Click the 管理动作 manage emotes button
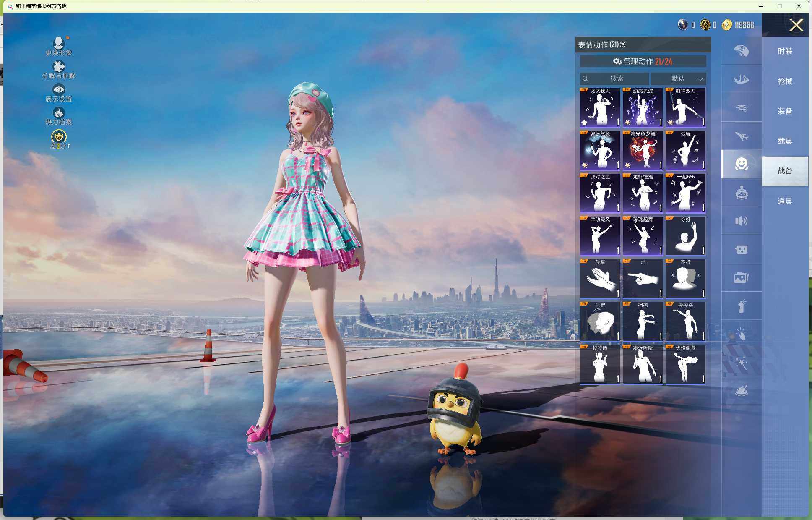The width and height of the screenshot is (812, 520). point(643,61)
